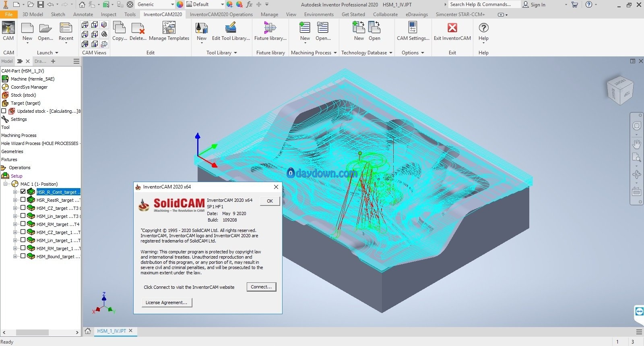Click OK in InventorCAM about dialog

coord(270,201)
